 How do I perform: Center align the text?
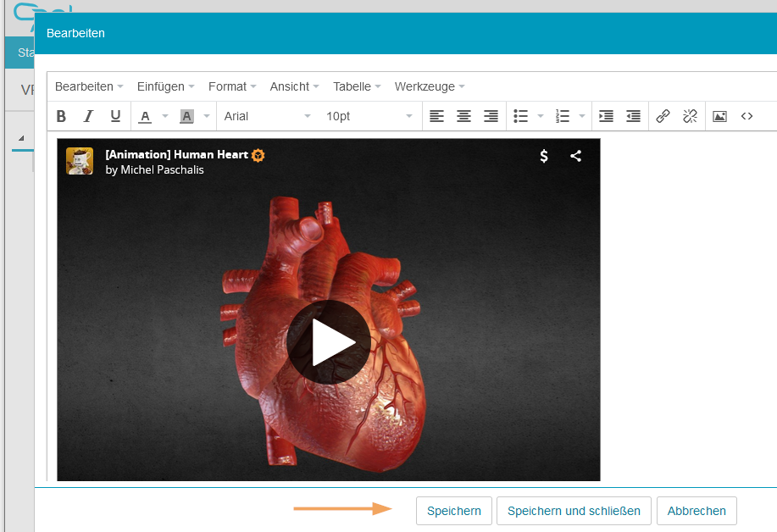463,116
